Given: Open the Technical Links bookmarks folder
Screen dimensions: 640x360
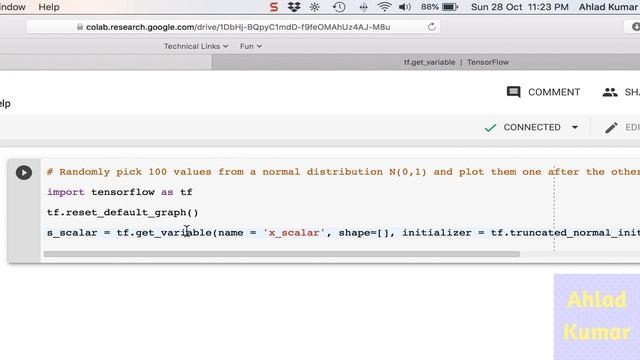Looking at the screenshot, I should coord(196,46).
